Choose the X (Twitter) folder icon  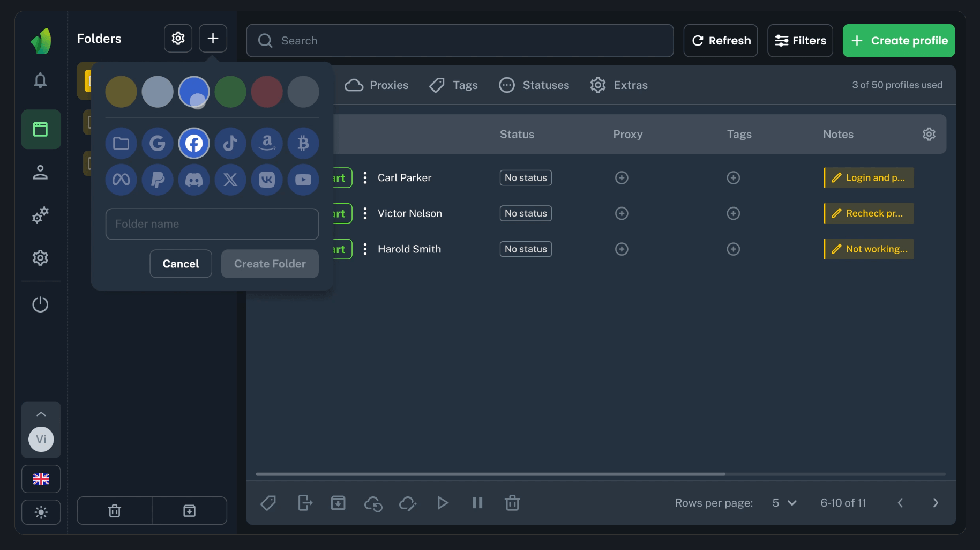point(230,180)
